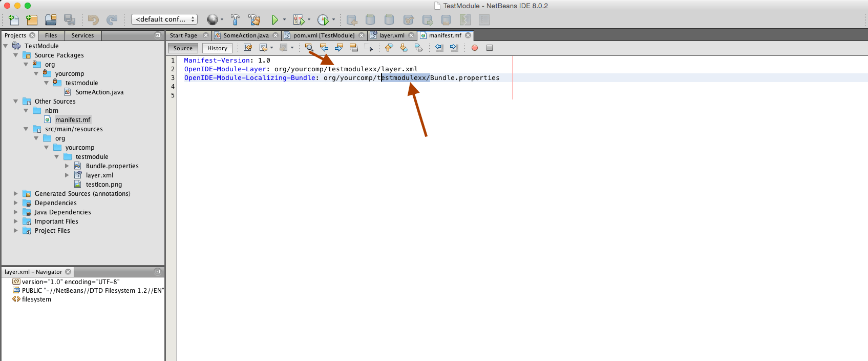This screenshot has height=361, width=868.
Task: Click the Profile Project clock icon
Action: click(x=323, y=20)
